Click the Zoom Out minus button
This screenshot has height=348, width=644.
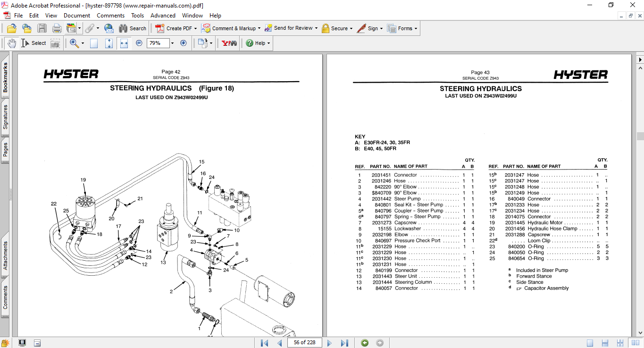tap(139, 43)
